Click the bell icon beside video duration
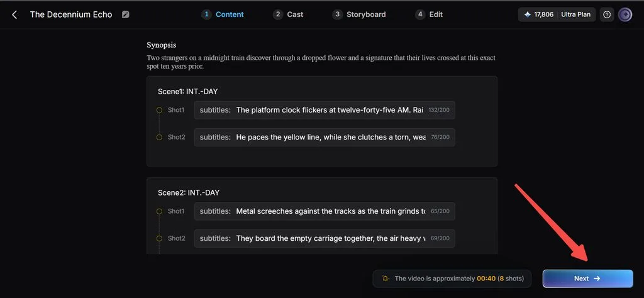This screenshot has height=298, width=644. [x=386, y=279]
